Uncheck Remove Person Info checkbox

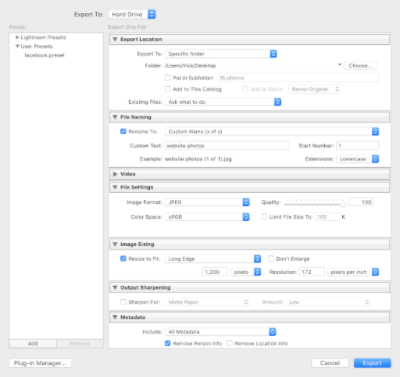click(168, 343)
